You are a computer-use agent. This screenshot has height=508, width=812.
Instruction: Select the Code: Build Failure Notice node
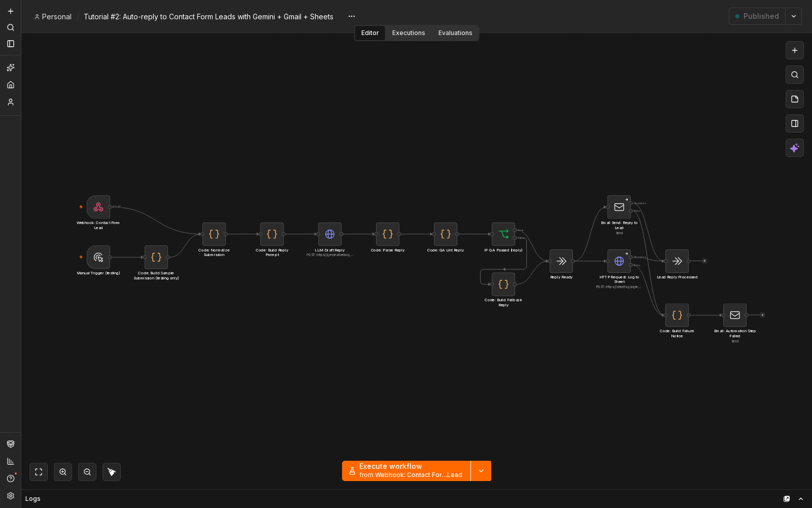[x=677, y=315]
